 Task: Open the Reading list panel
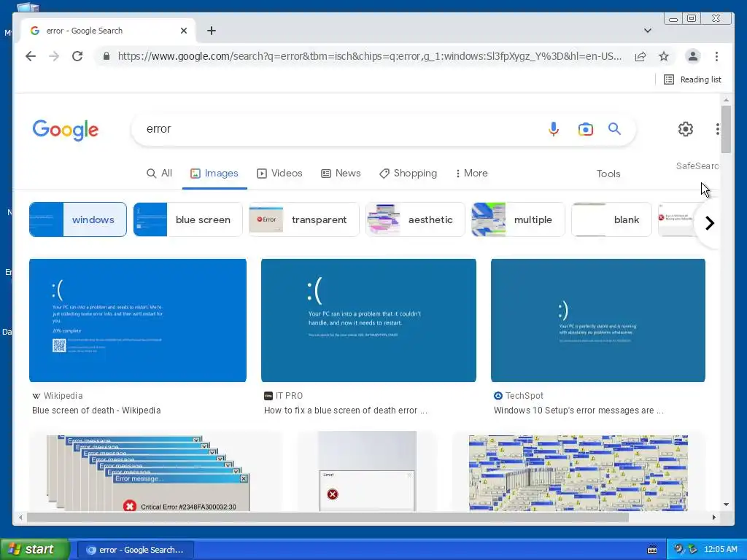(693, 79)
